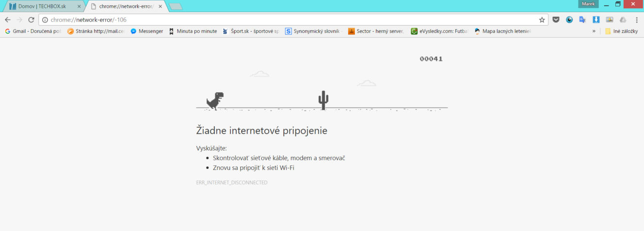644x231 pixels.
Task: Close the chrome://network-error tab
Action: [x=160, y=6]
